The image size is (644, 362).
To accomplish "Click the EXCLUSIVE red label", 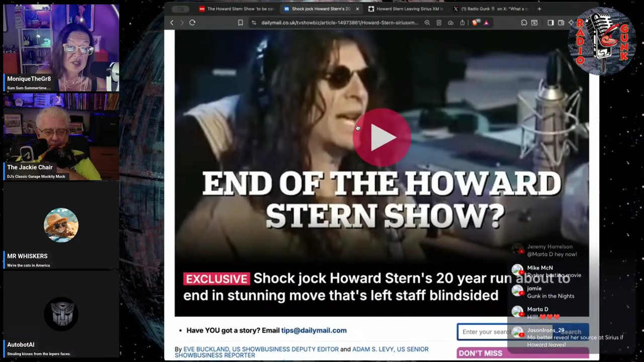I will coord(216,279).
